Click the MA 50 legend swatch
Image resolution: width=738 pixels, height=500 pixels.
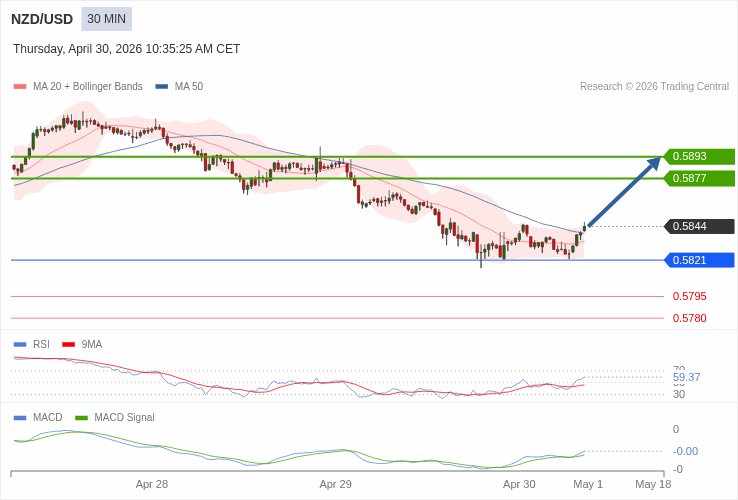(161, 87)
